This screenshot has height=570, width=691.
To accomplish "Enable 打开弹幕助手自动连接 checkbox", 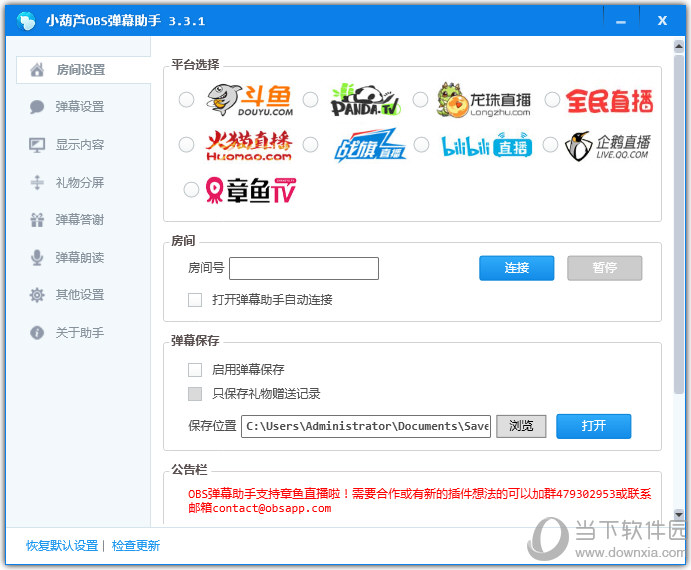I will point(195,300).
